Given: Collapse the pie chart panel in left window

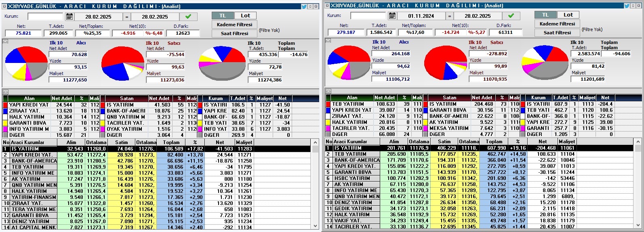Looking at the screenshot, I should pos(5,41).
